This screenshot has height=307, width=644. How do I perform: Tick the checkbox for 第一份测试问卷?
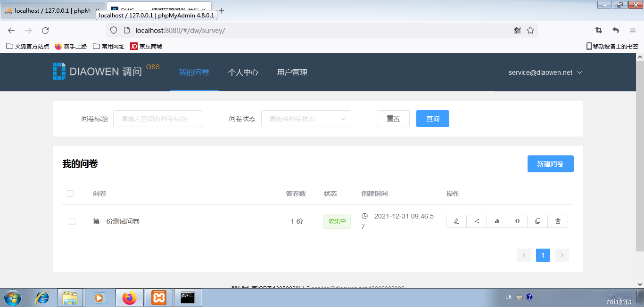pos(72,221)
